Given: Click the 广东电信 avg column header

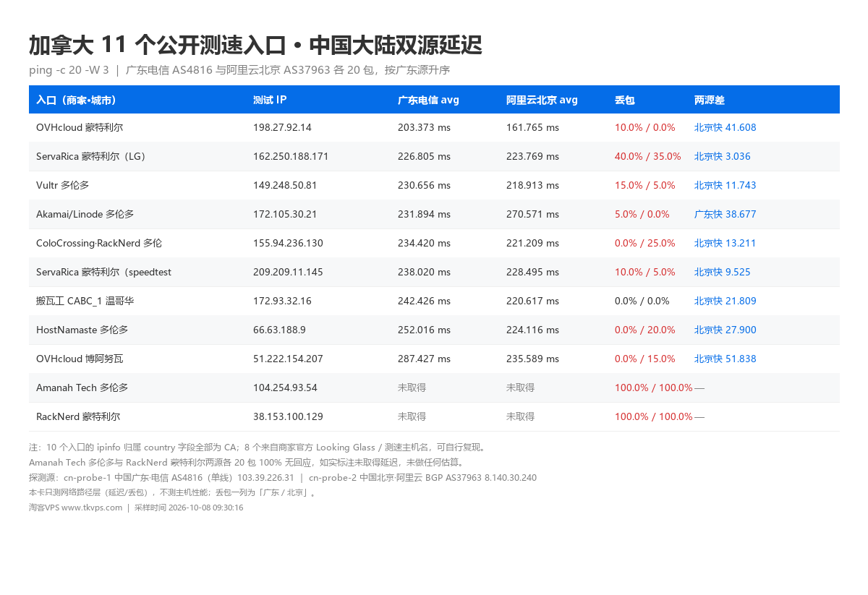Looking at the screenshot, I should click(x=428, y=100).
